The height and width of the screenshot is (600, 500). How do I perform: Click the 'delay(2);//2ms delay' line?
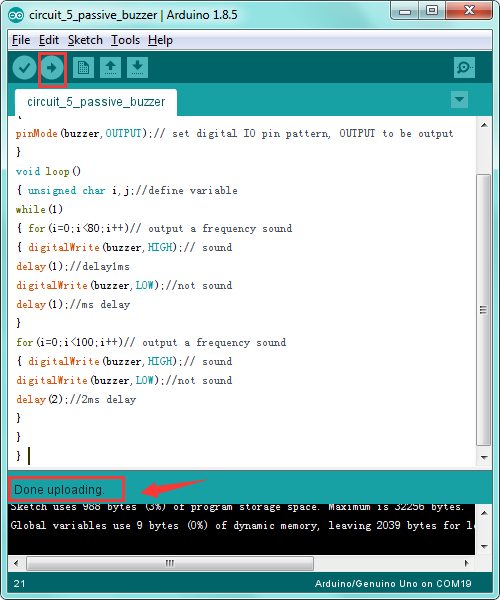point(76,399)
